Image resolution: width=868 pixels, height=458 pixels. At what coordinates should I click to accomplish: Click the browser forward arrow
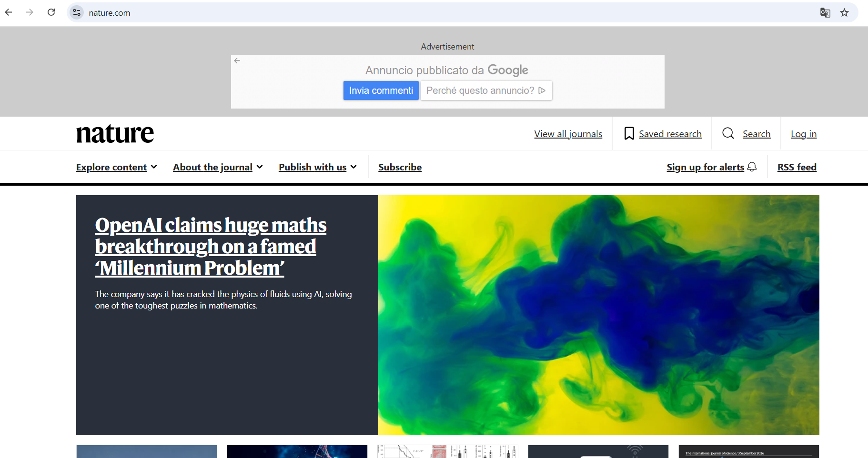[30, 12]
